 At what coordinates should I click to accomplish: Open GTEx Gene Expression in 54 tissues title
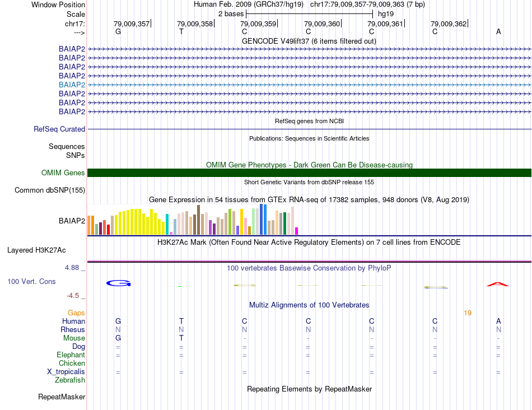[x=309, y=199]
